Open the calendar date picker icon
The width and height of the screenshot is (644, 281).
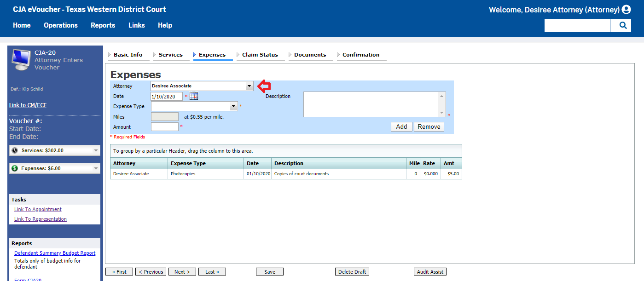coord(194,96)
